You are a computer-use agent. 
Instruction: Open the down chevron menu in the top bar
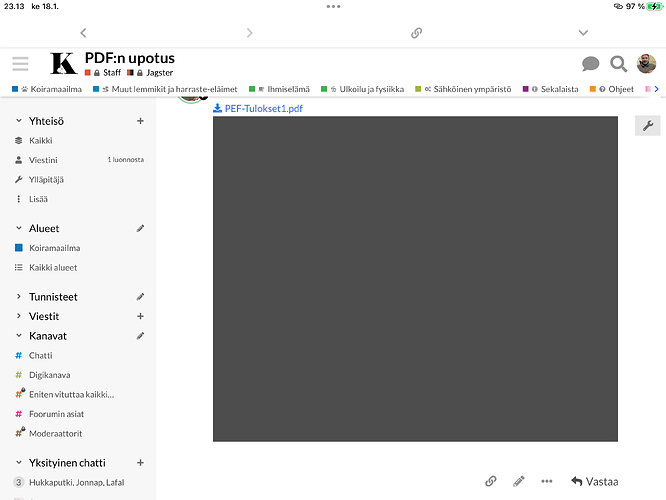click(x=583, y=33)
